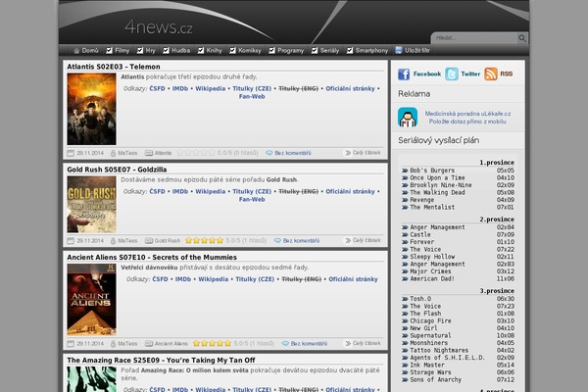Click the category icon next to Atlantis tag
This screenshot has width=588, height=392.
(149, 153)
